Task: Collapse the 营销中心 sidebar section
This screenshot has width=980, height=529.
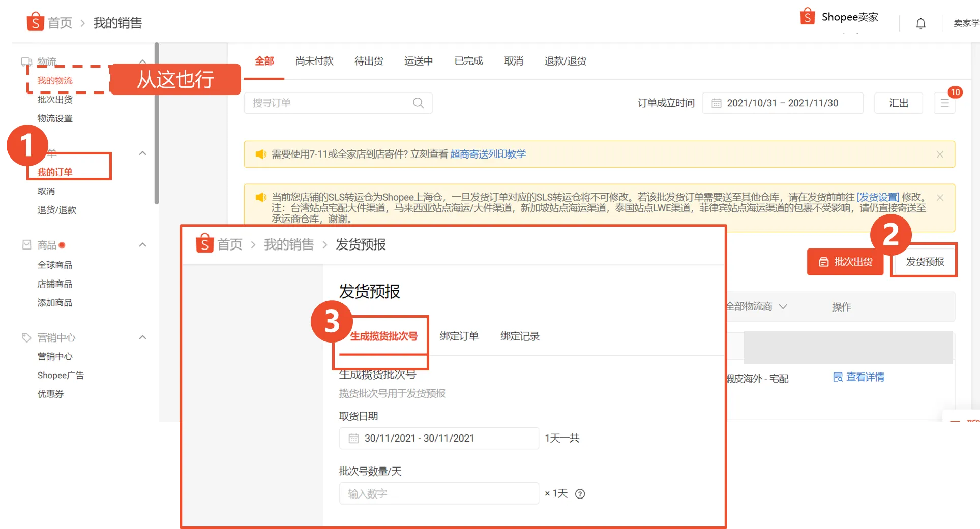Action: [x=142, y=337]
